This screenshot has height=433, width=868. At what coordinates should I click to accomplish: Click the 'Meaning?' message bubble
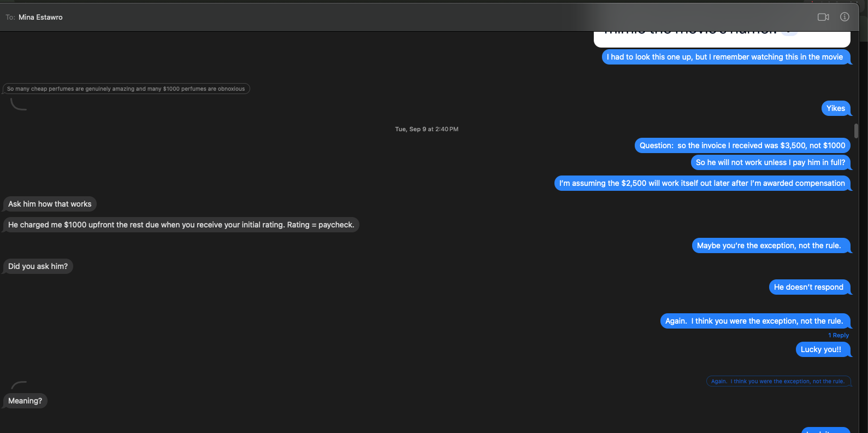(x=25, y=401)
